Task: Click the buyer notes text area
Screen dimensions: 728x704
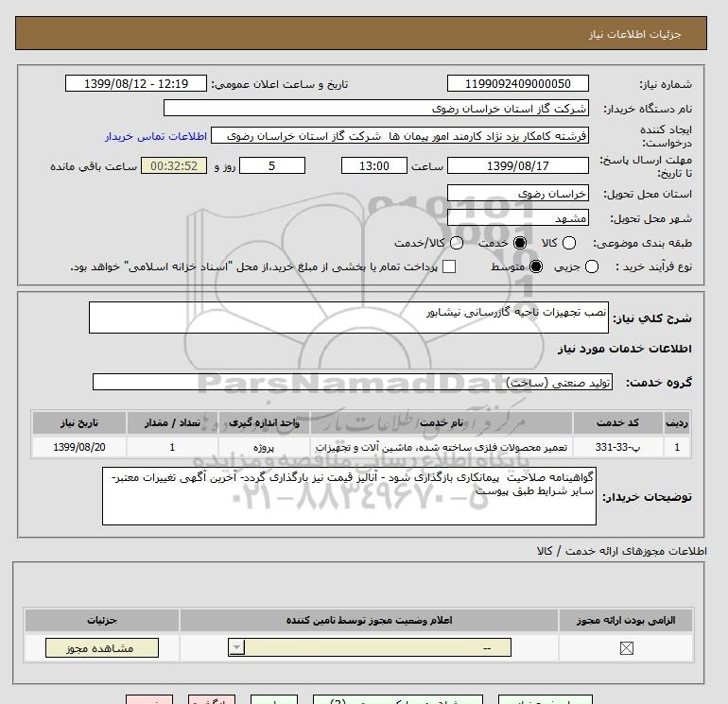Action: tap(349, 496)
